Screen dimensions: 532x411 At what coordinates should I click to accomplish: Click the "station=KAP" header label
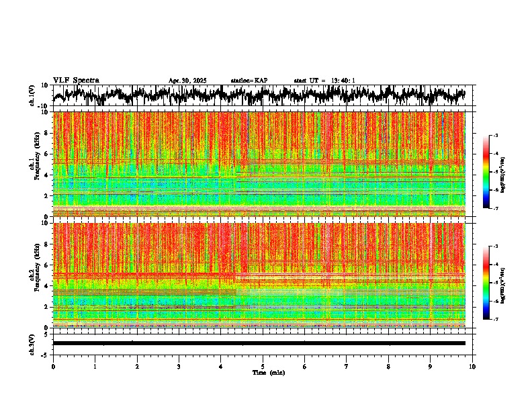click(x=249, y=81)
